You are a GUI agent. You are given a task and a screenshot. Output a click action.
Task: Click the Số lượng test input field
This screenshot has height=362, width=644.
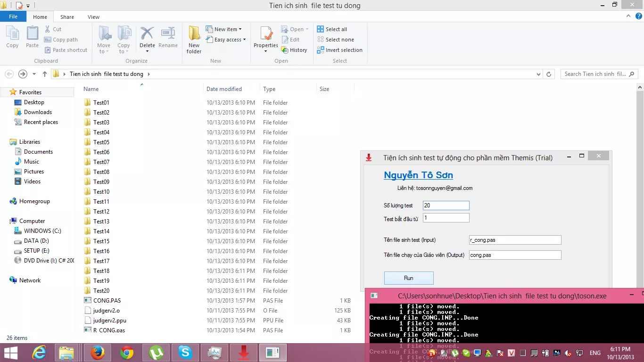coord(446,206)
